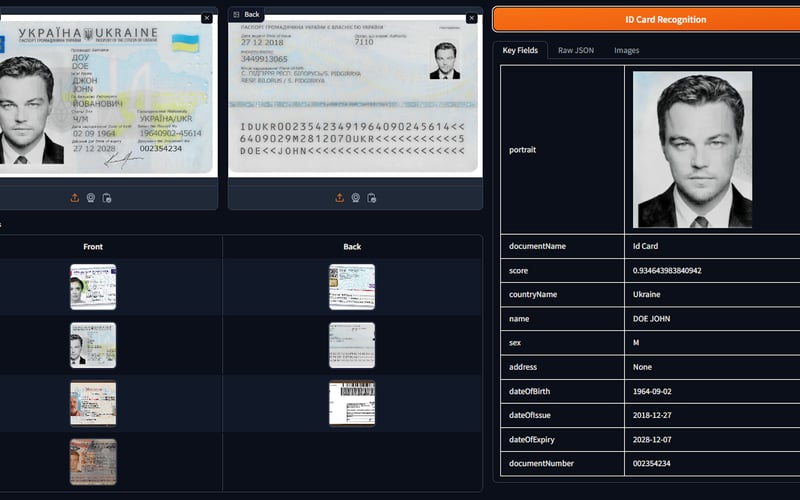Click webcam icon under back image

click(356, 198)
